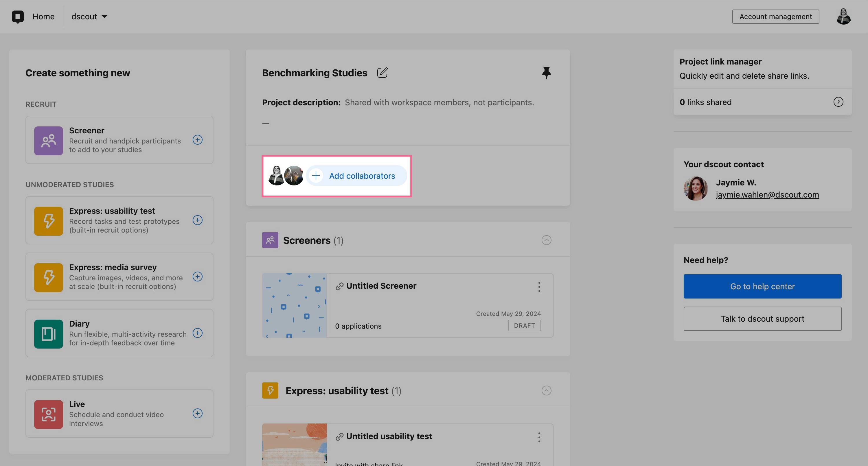The width and height of the screenshot is (868, 466).
Task: Click Add collaborators
Action: [356, 176]
